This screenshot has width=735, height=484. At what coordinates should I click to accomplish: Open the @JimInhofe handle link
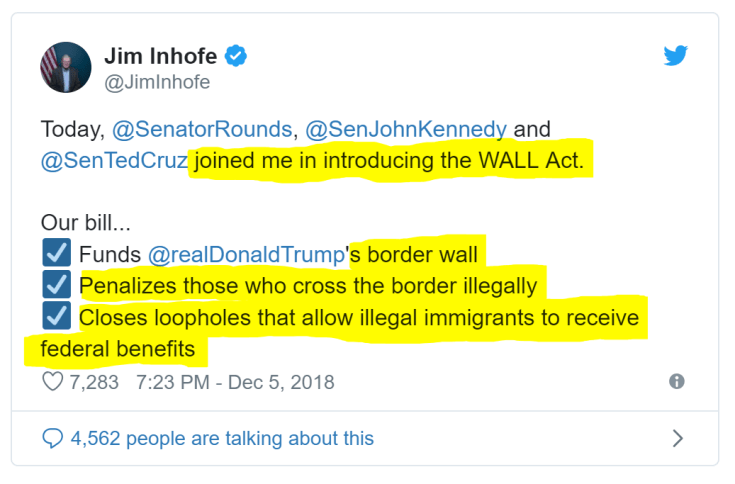[x=157, y=83]
